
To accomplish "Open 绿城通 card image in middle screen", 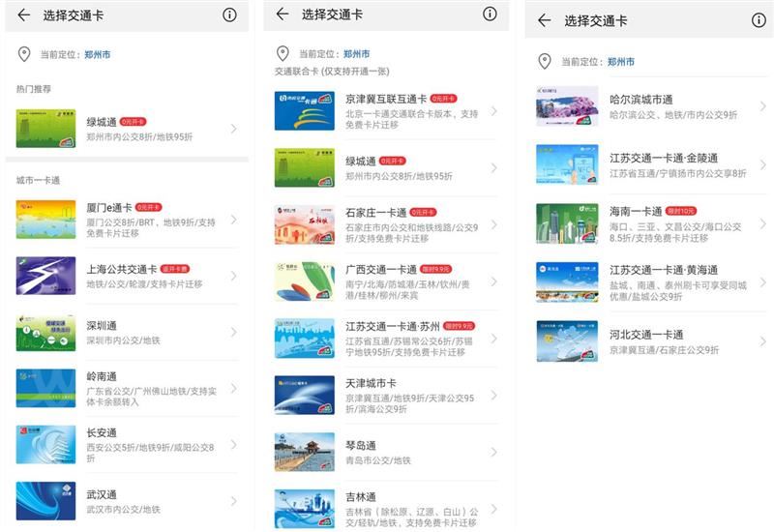I will pos(305,167).
